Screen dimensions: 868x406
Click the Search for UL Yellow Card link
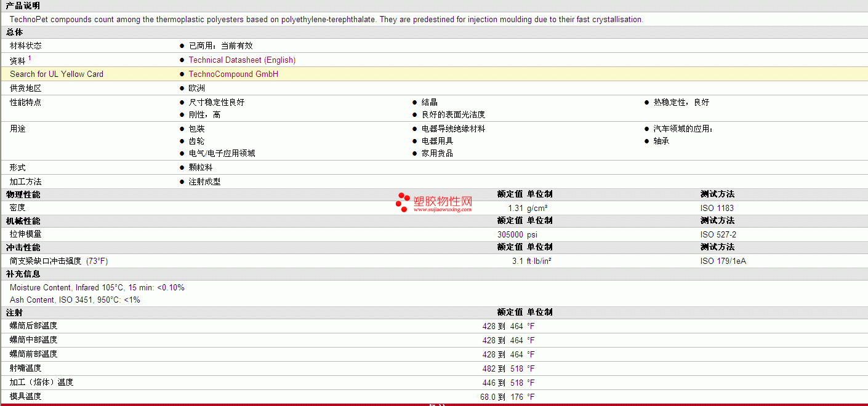57,74
